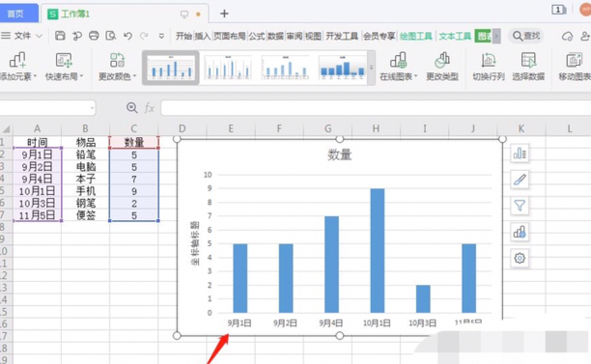Click the chart type side button

coord(520,232)
